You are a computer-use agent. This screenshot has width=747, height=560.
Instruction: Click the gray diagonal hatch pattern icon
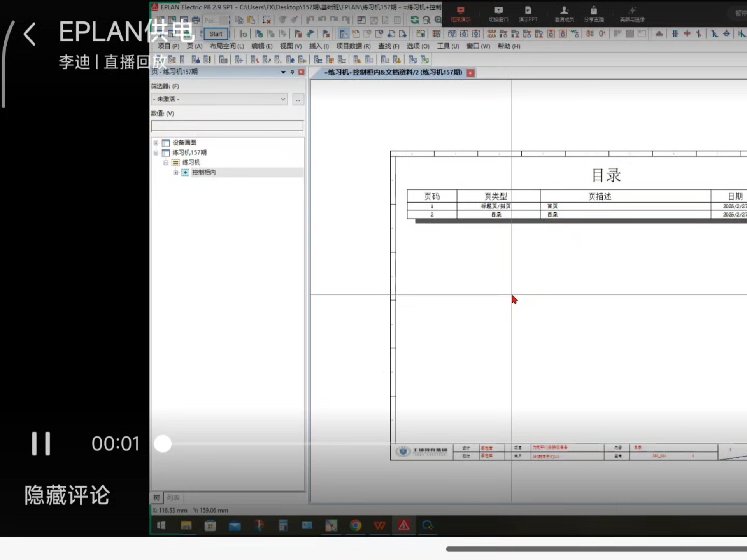point(630,34)
